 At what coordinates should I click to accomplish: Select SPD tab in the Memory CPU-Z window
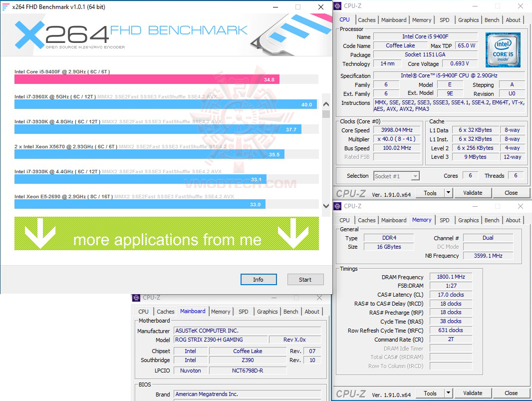click(x=445, y=220)
